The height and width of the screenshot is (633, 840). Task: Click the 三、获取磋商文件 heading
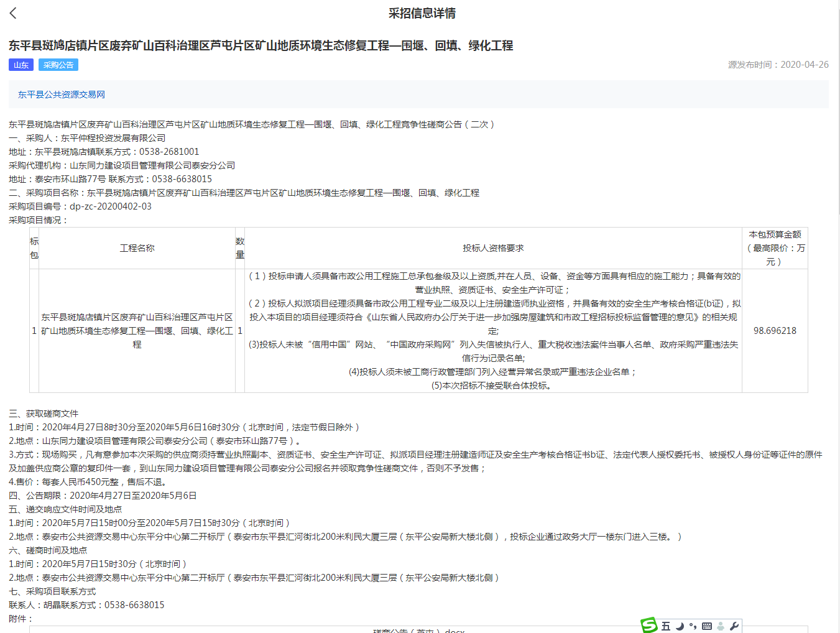pos(44,414)
